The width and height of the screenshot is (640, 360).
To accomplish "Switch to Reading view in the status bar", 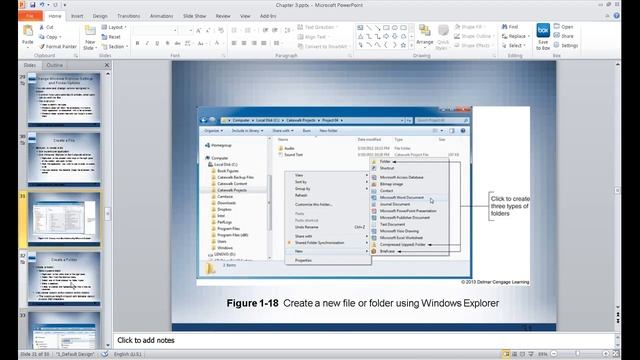I will (x=522, y=354).
